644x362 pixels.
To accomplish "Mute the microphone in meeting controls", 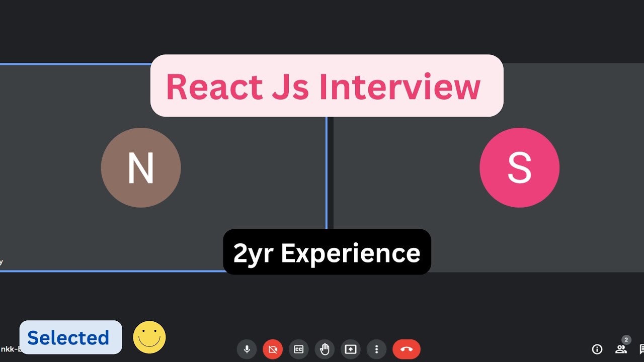I will pos(247,349).
